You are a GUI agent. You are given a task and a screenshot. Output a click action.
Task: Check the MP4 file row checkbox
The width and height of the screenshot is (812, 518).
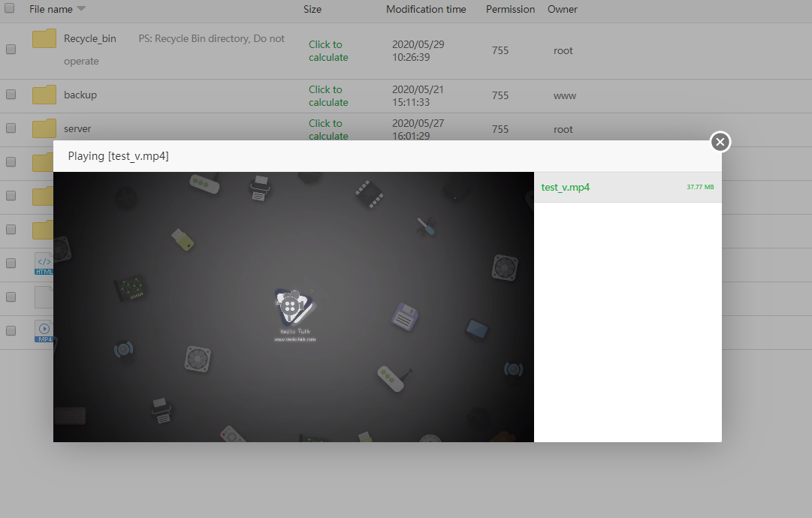(x=11, y=331)
